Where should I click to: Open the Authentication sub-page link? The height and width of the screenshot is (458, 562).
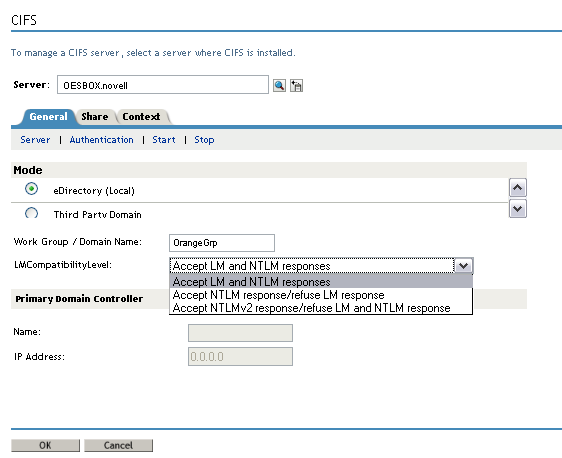101,140
